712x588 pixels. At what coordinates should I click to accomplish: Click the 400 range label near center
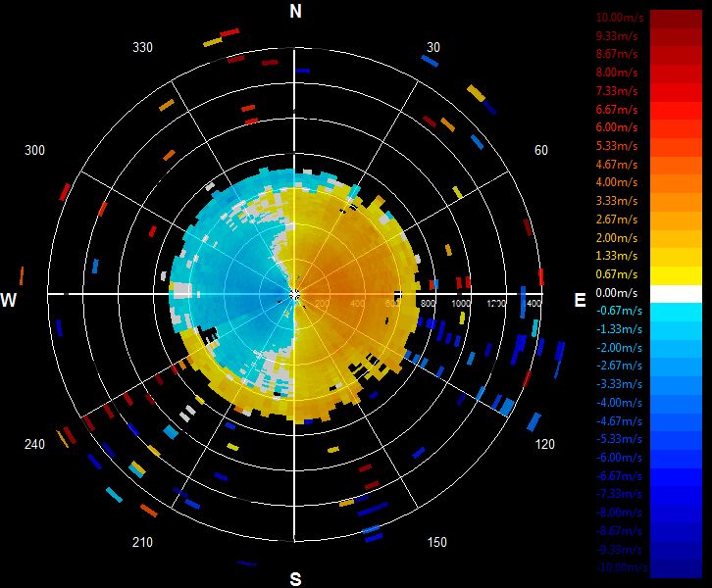pyautogui.click(x=357, y=303)
